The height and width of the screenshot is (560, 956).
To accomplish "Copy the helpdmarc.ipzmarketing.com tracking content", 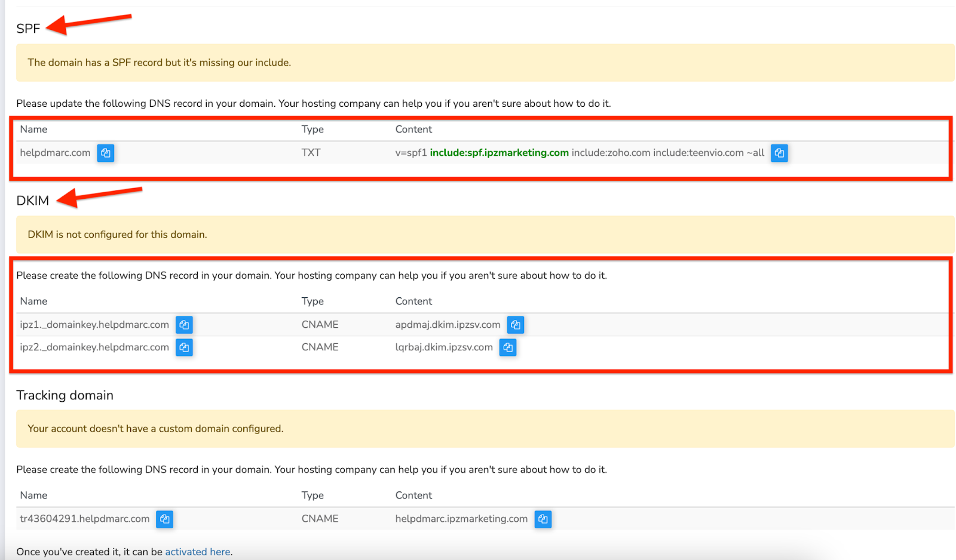I will click(x=543, y=519).
